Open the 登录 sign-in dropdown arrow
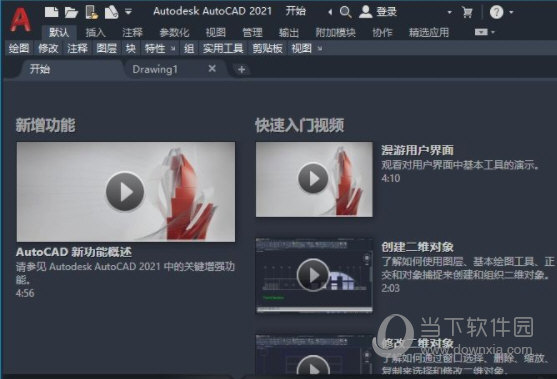The image size is (557, 379). point(449,12)
